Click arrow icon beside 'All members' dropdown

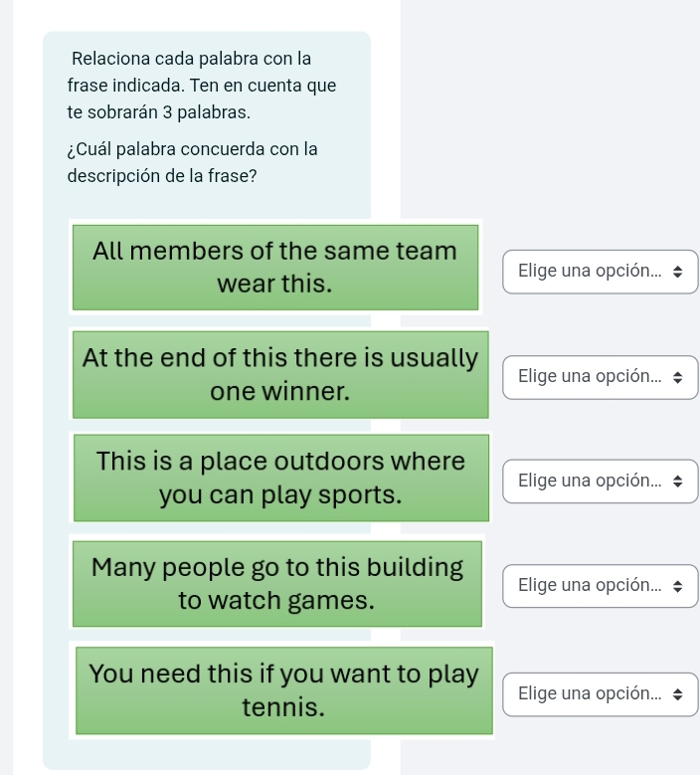(x=678, y=271)
